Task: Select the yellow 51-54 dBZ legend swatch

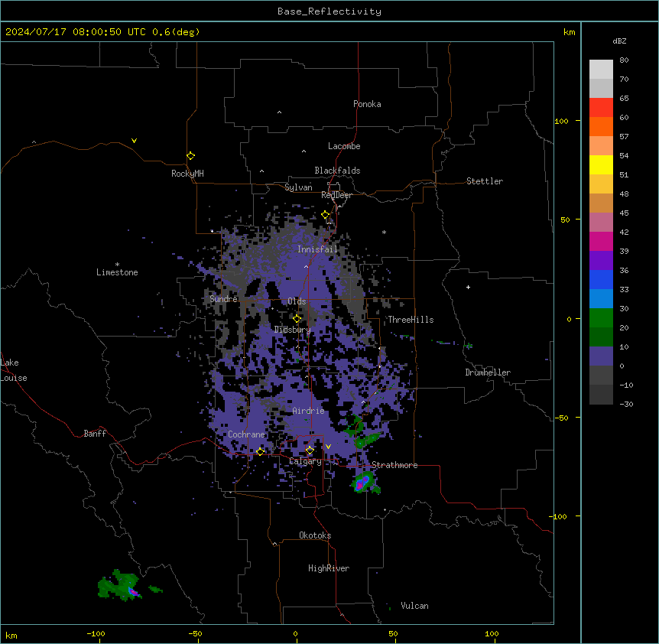Action: (x=601, y=164)
